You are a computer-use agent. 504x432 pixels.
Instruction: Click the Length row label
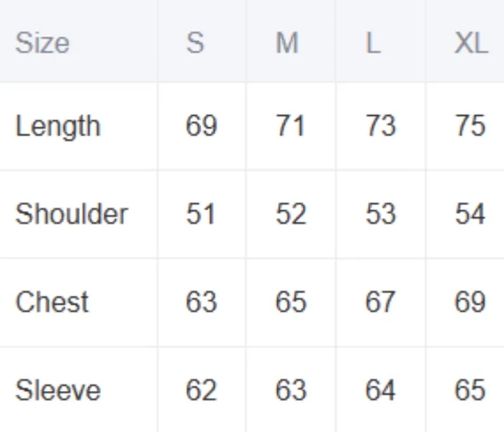58,127
